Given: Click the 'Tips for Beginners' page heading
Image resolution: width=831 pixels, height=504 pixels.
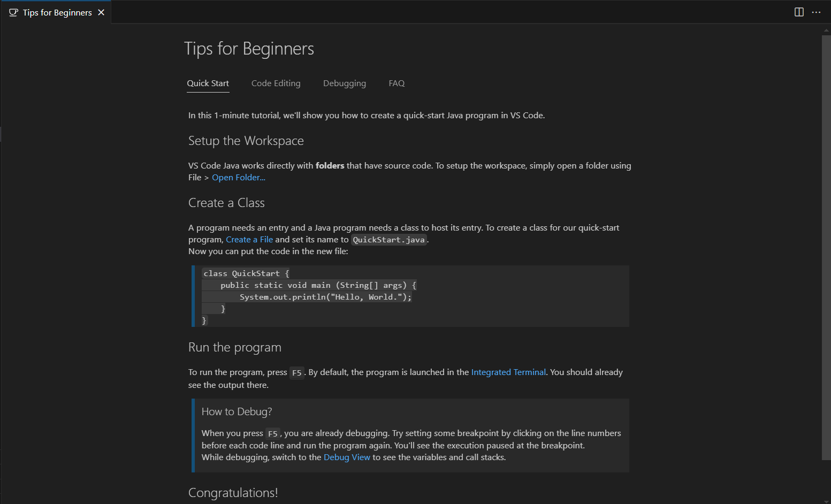Looking at the screenshot, I should coord(249,49).
